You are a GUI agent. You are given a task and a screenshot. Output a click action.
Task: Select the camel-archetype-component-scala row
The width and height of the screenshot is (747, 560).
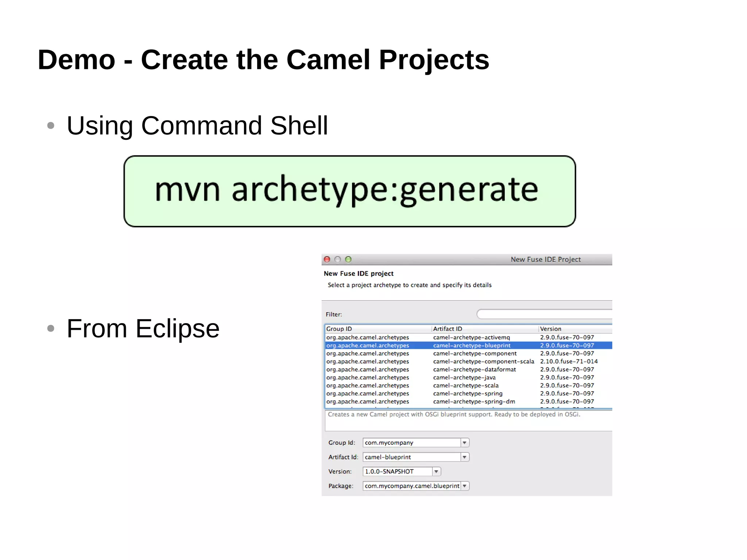pos(483,362)
